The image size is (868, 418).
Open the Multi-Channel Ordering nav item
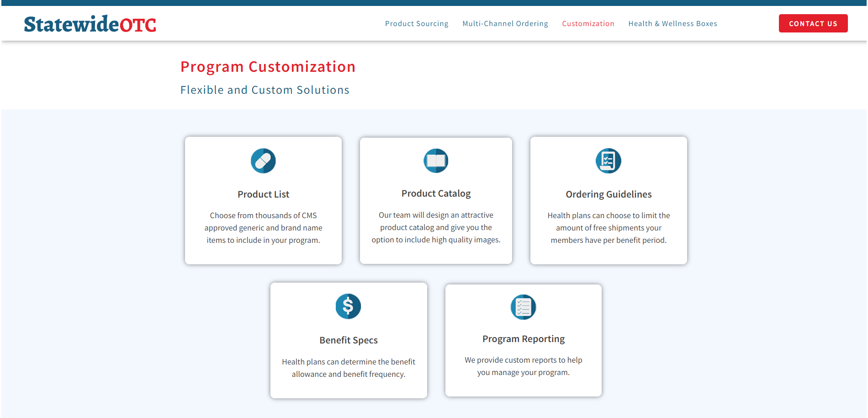[x=505, y=23]
